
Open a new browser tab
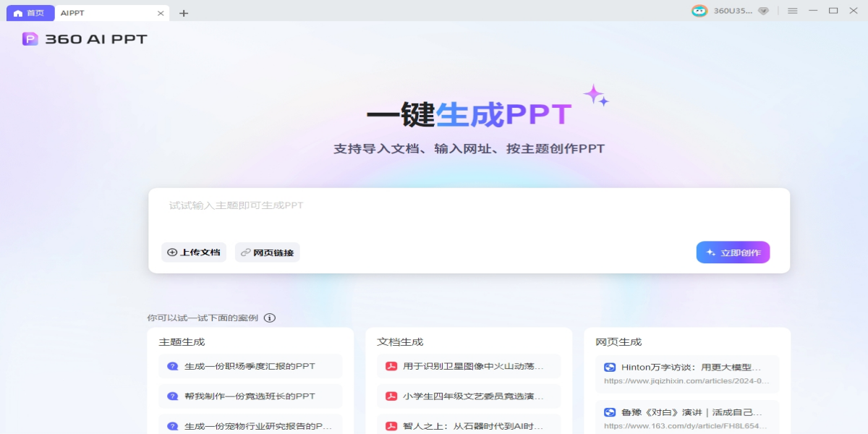point(184,12)
